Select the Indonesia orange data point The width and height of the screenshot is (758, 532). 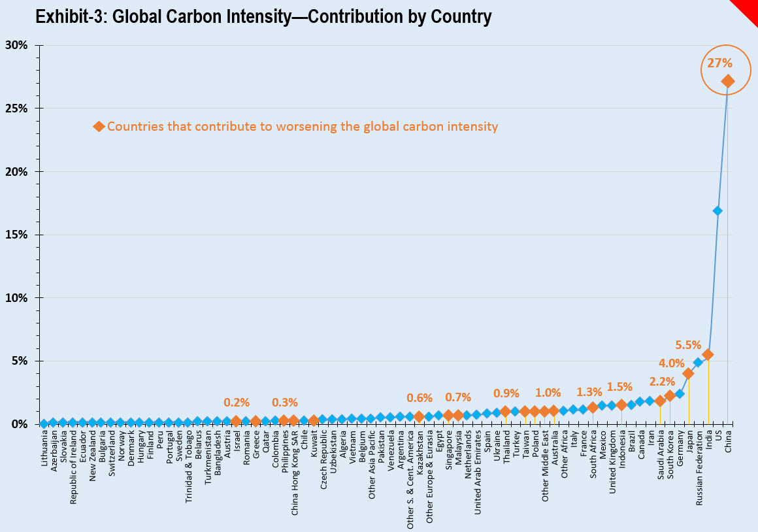coord(621,405)
